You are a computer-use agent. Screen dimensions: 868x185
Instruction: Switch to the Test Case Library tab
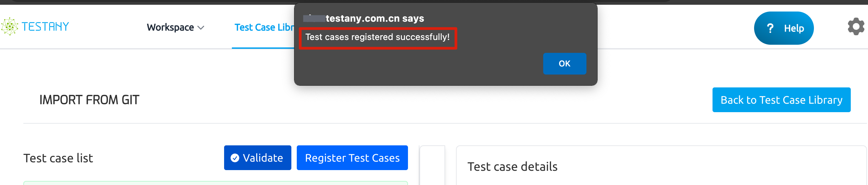(264, 27)
